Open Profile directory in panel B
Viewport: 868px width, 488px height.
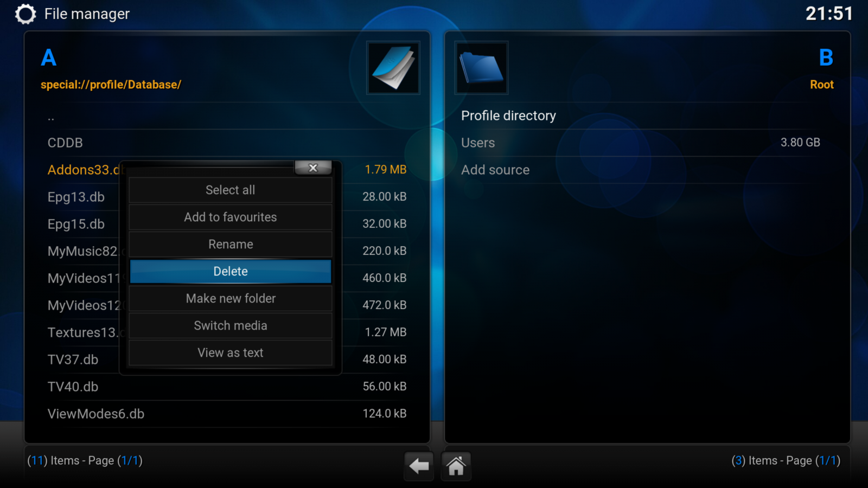(x=508, y=116)
